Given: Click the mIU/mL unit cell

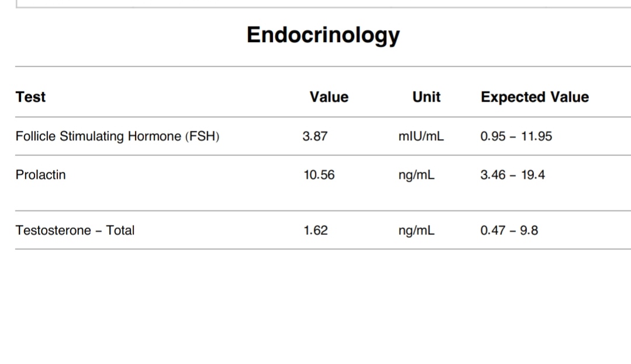Looking at the screenshot, I should pos(421,136).
